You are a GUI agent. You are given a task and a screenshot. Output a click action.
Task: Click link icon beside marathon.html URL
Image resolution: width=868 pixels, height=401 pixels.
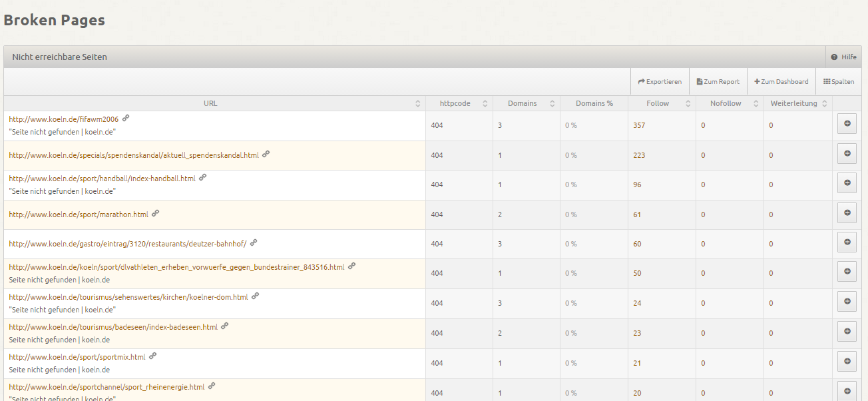click(156, 214)
